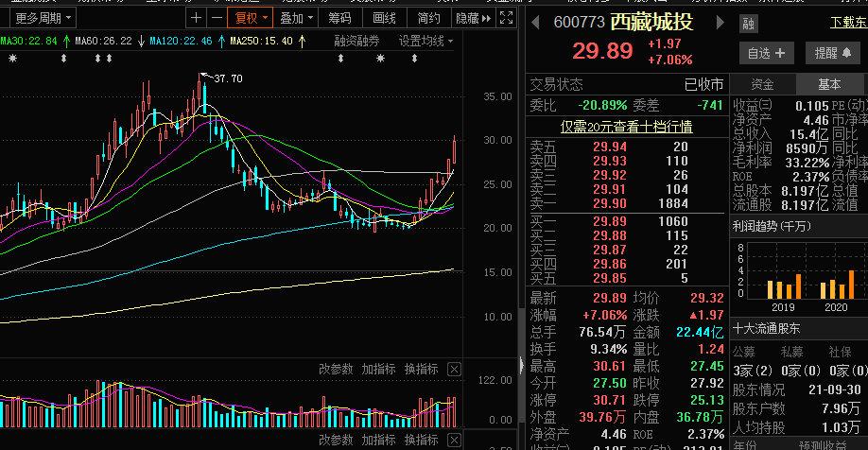868x450 pixels.
Task: Click the 下载 link at top right
Action: pyautogui.click(x=849, y=23)
